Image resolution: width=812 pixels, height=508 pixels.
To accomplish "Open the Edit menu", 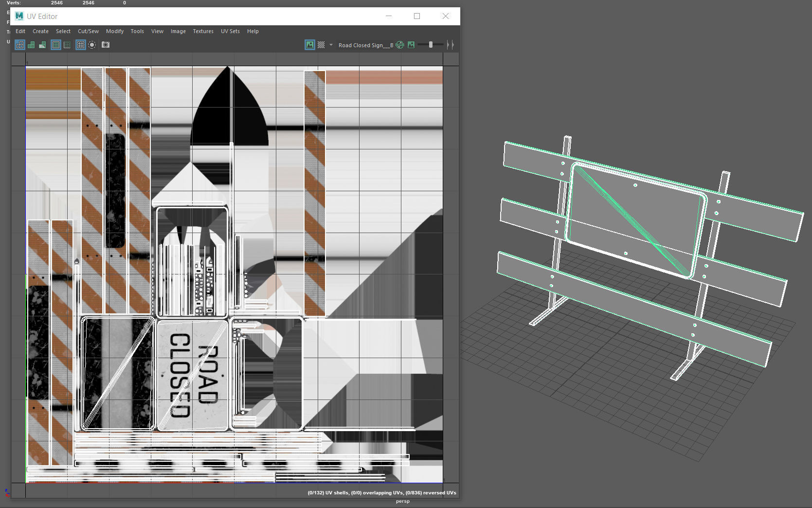I will pyautogui.click(x=20, y=31).
